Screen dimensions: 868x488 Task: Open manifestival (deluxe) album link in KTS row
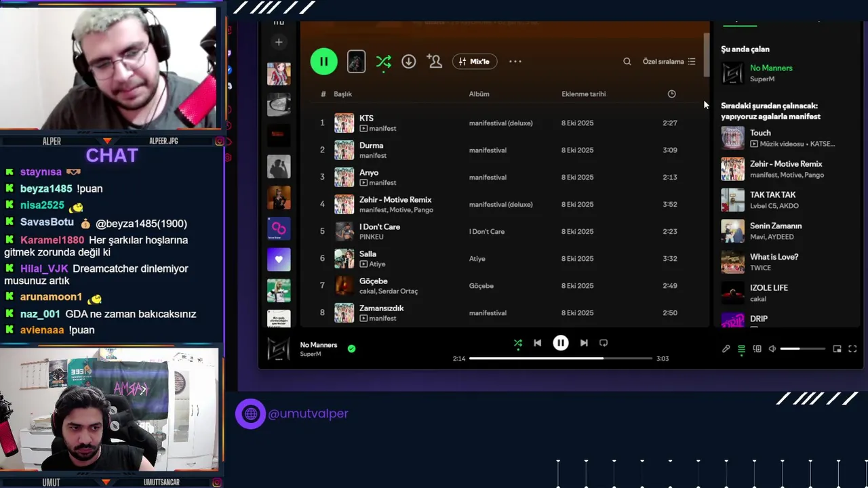(x=500, y=123)
